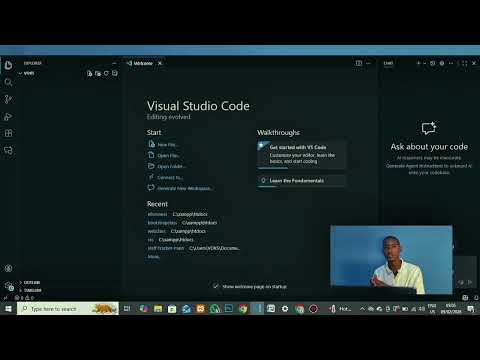Open Chrome from the taskbar
This screenshot has width=480, height=360.
pyautogui.click(x=243, y=309)
